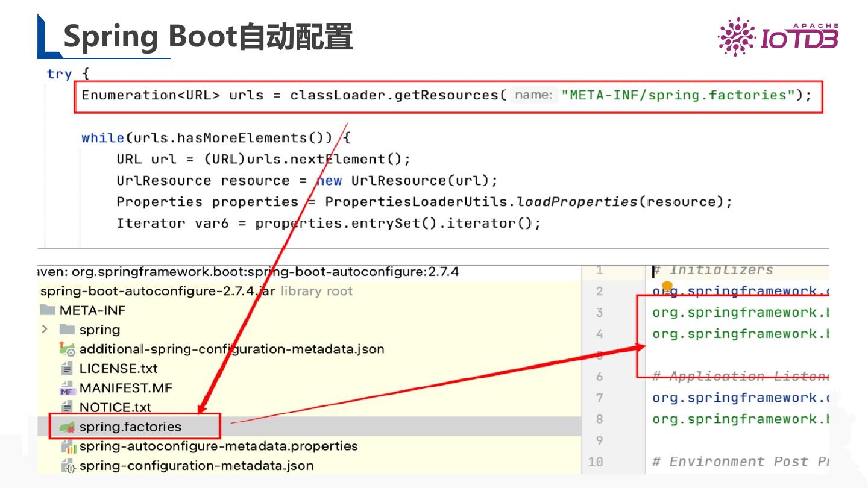Viewport: 868px width, 488px height.
Task: Click the META-INF folder icon
Action: click(x=48, y=310)
